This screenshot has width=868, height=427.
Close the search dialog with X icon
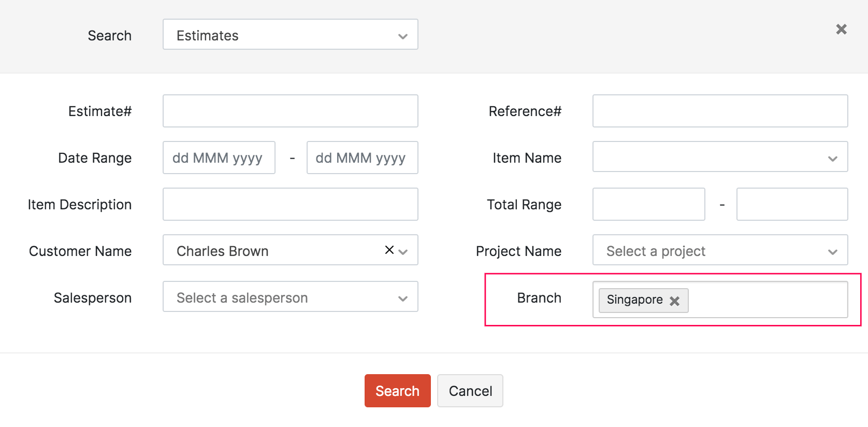click(x=841, y=29)
